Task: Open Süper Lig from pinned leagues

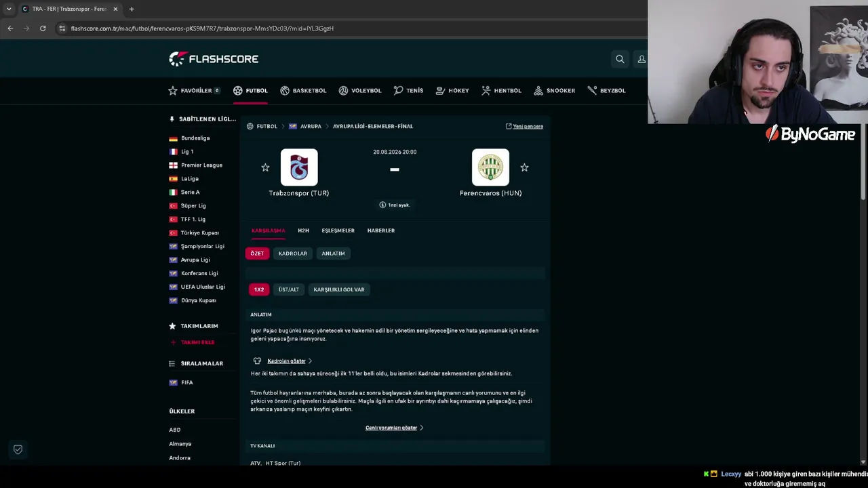Action: 193,206
